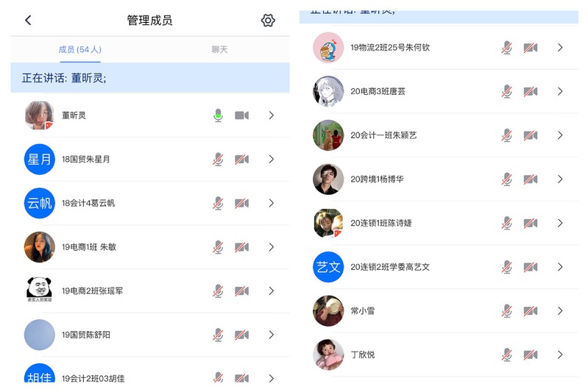
Task: Open settings with the gear icon
Action: pos(268,21)
